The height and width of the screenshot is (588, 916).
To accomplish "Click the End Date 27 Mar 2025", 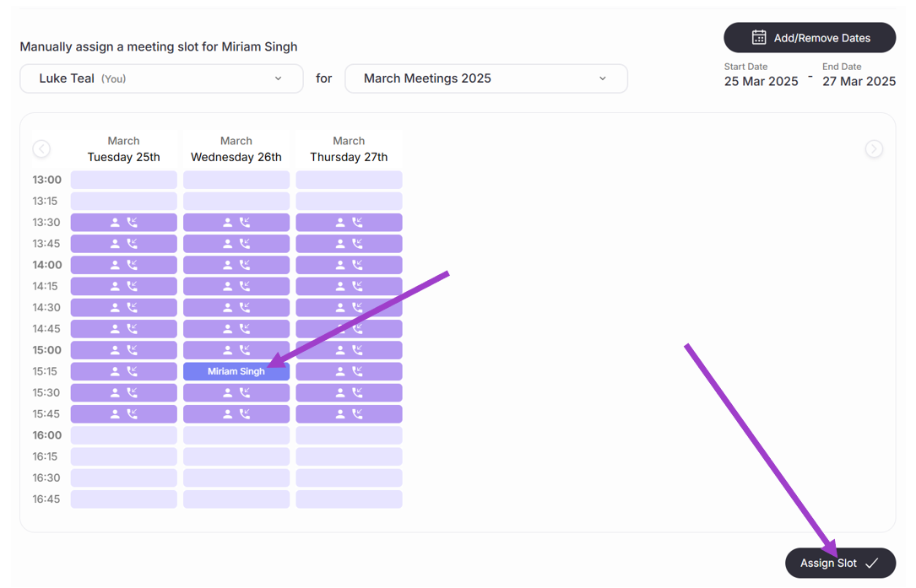I will click(859, 81).
